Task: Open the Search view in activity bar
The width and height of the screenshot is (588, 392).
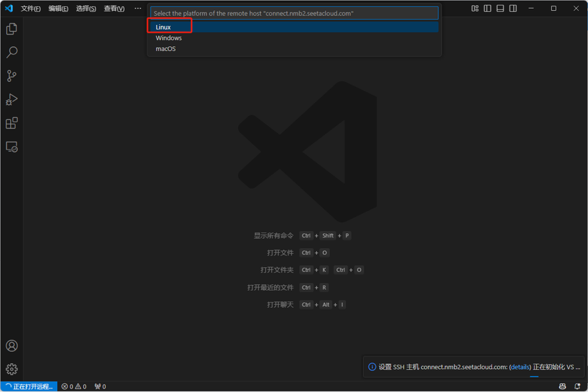Action: click(12, 52)
